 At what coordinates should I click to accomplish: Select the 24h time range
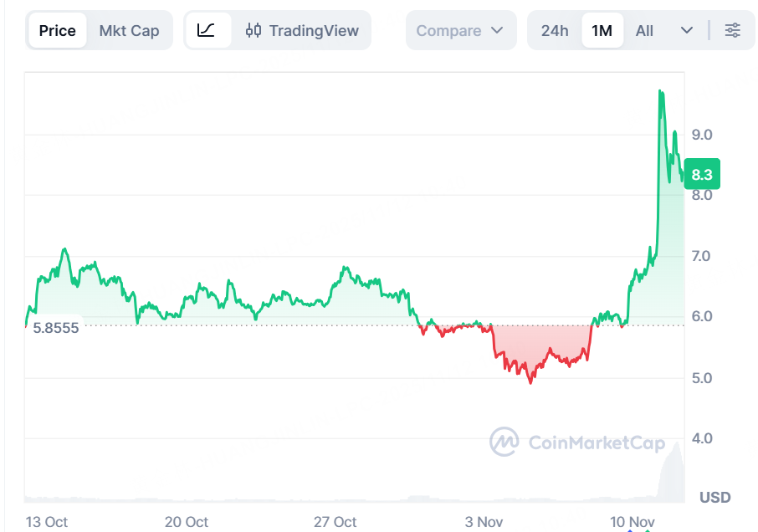point(554,31)
